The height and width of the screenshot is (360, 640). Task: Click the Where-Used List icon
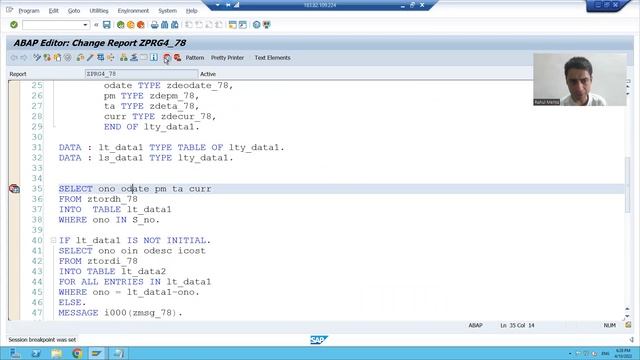(x=111, y=58)
